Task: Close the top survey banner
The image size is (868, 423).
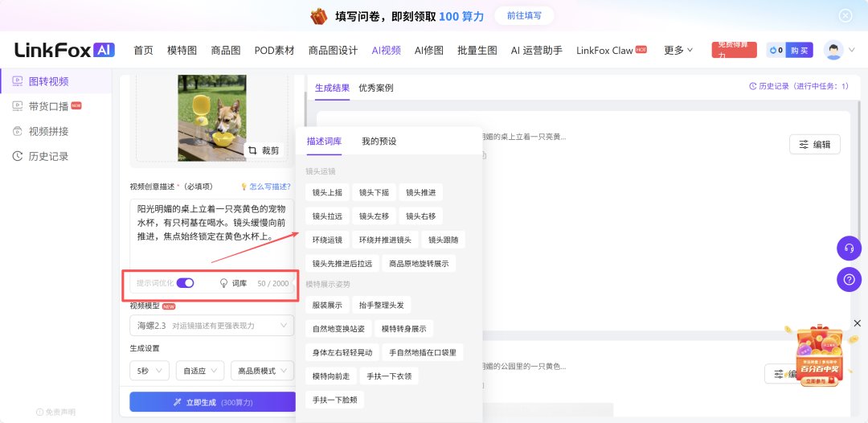Action: [x=845, y=15]
